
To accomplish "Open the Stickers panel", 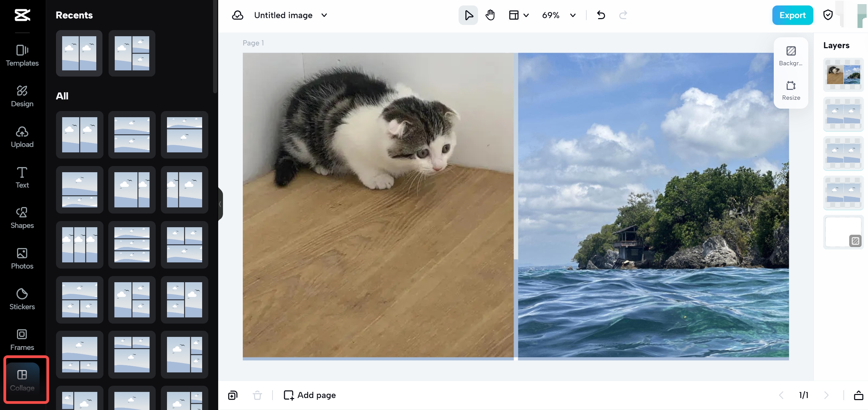I will pyautogui.click(x=22, y=299).
